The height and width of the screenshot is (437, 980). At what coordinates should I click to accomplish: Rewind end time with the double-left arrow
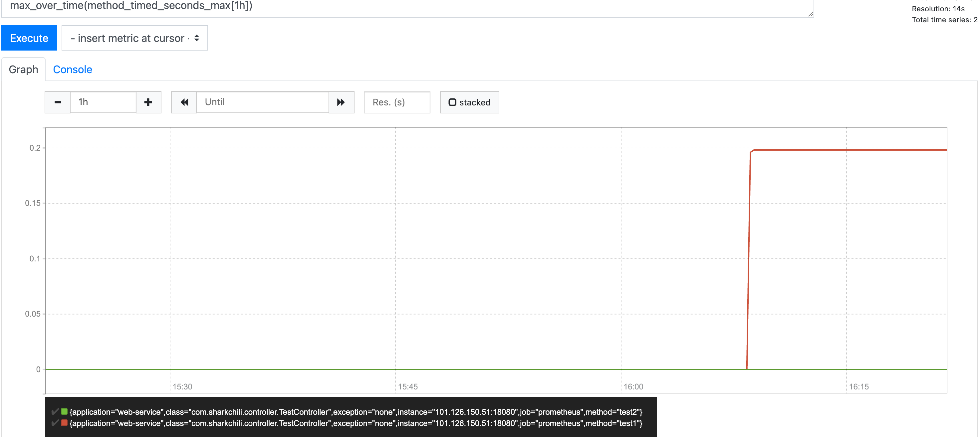click(x=184, y=102)
